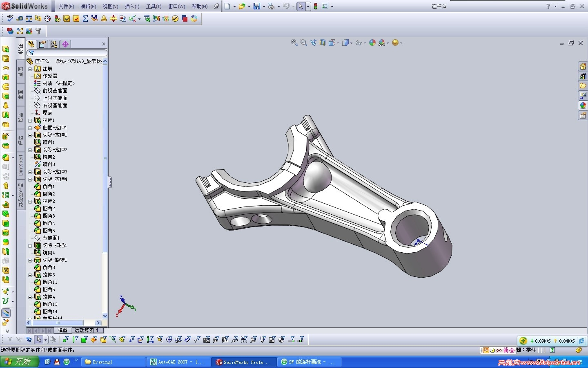Click the spell check ABC icon
Viewport: 588px width, 368px height.
(10, 18)
